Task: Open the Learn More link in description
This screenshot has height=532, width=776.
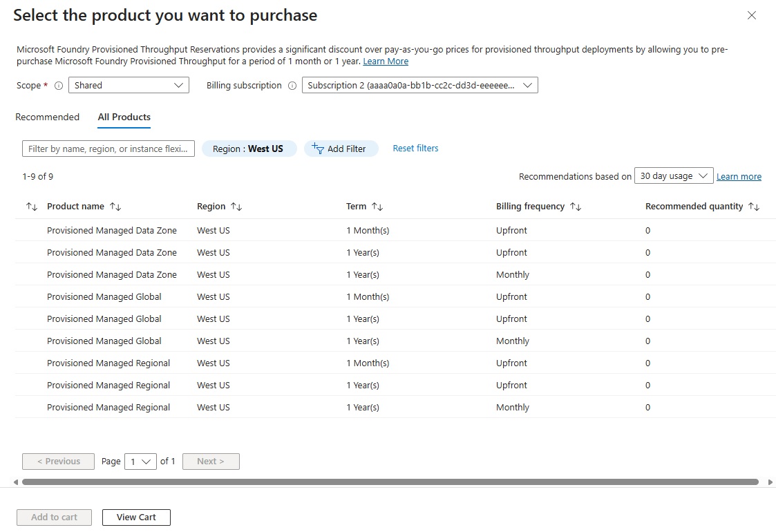Action: (x=386, y=61)
